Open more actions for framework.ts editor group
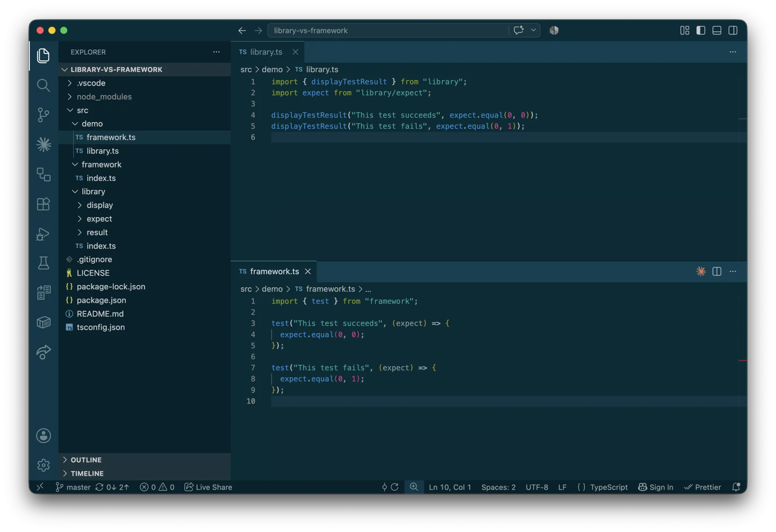This screenshot has height=532, width=776. (733, 271)
